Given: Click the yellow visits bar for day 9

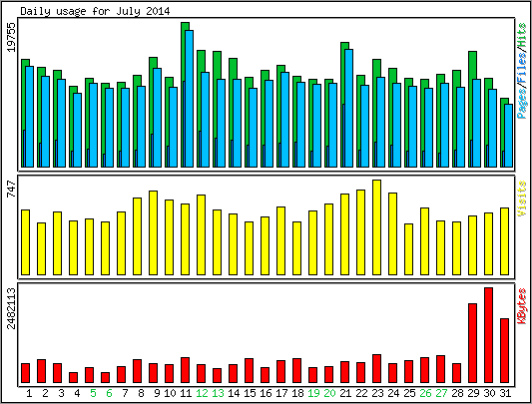Looking at the screenshot, I should pos(153,232).
